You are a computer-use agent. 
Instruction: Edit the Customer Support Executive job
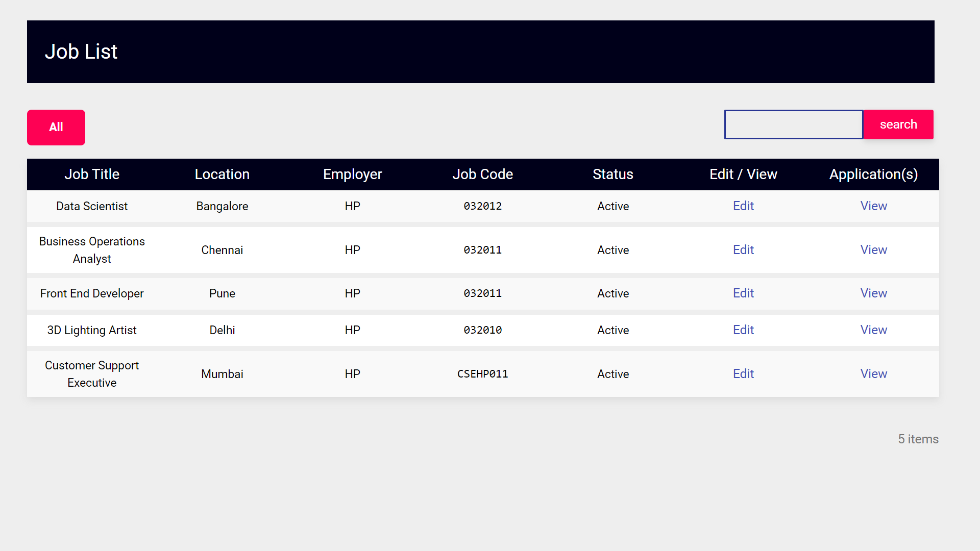pyautogui.click(x=743, y=373)
